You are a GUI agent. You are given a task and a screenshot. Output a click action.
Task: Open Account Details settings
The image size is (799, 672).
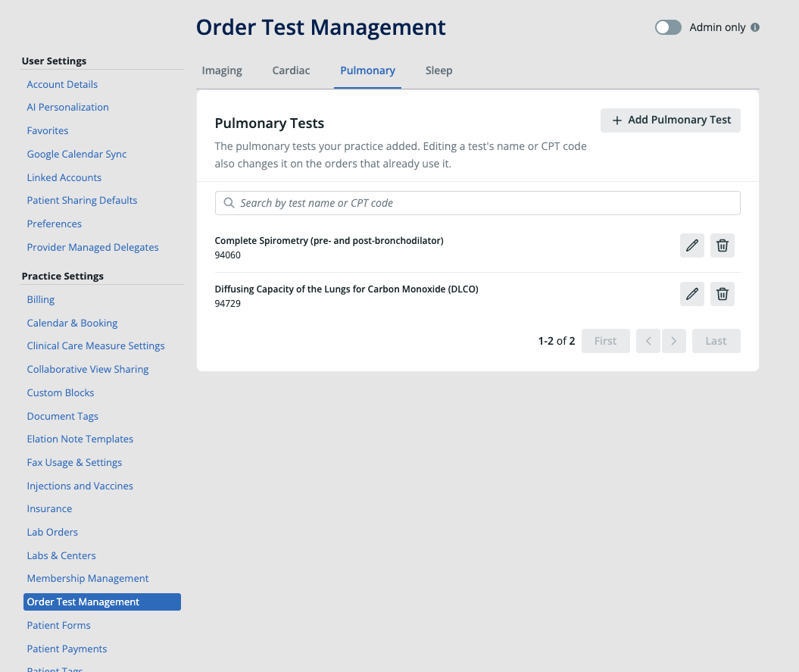[x=62, y=84]
